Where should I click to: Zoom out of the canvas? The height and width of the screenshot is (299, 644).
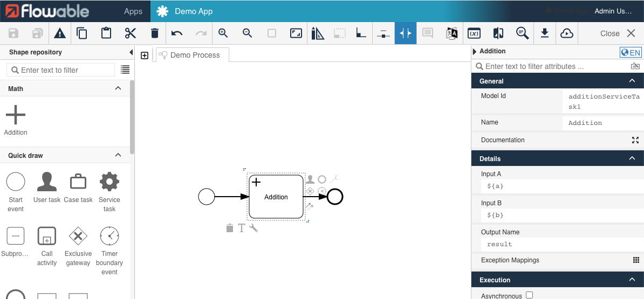[x=247, y=33]
